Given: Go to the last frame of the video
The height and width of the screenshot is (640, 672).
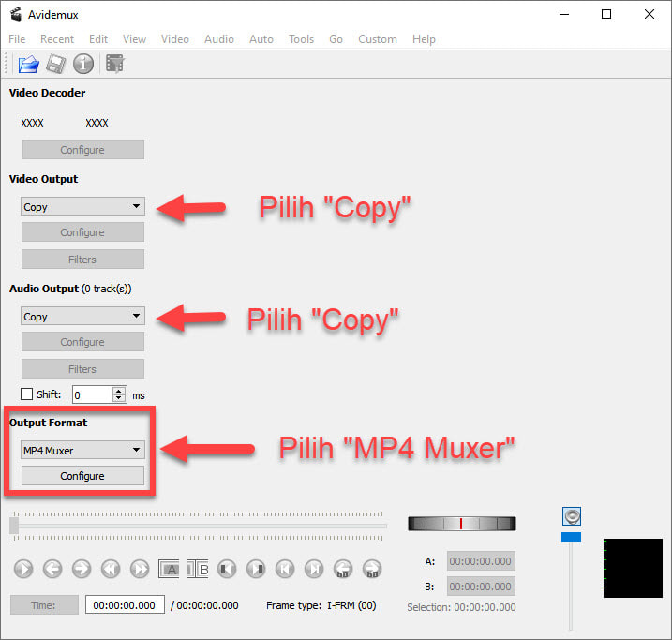Looking at the screenshot, I should (x=314, y=569).
